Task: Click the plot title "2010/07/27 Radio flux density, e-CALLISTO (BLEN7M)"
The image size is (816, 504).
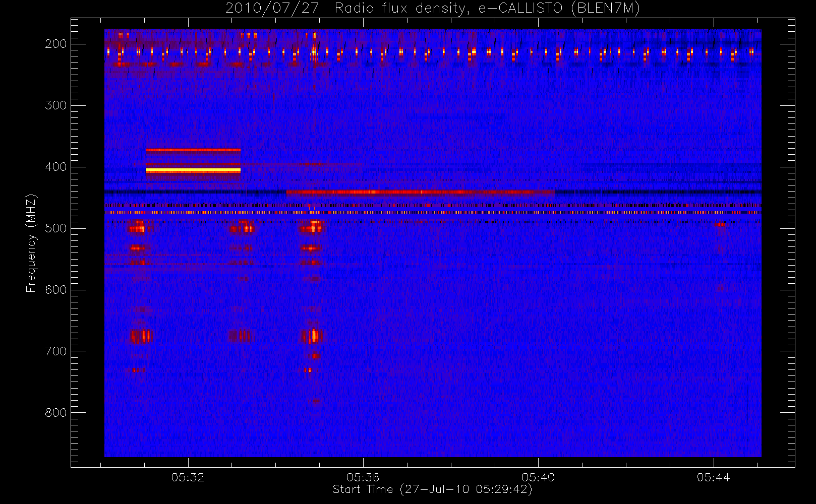Action: point(432,9)
